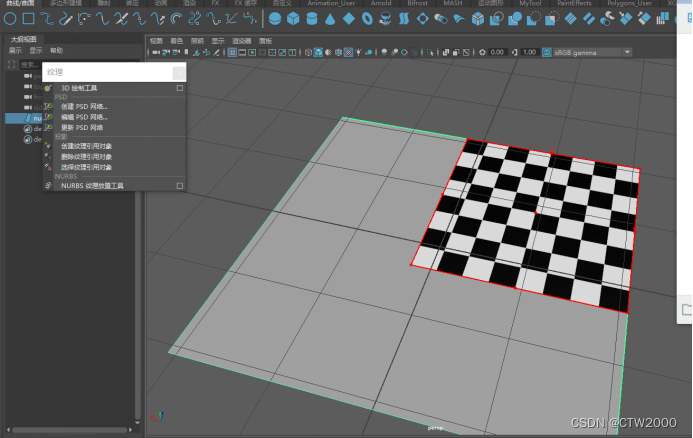
Task: Click the cut curve knife icon
Action: [x=121, y=19]
